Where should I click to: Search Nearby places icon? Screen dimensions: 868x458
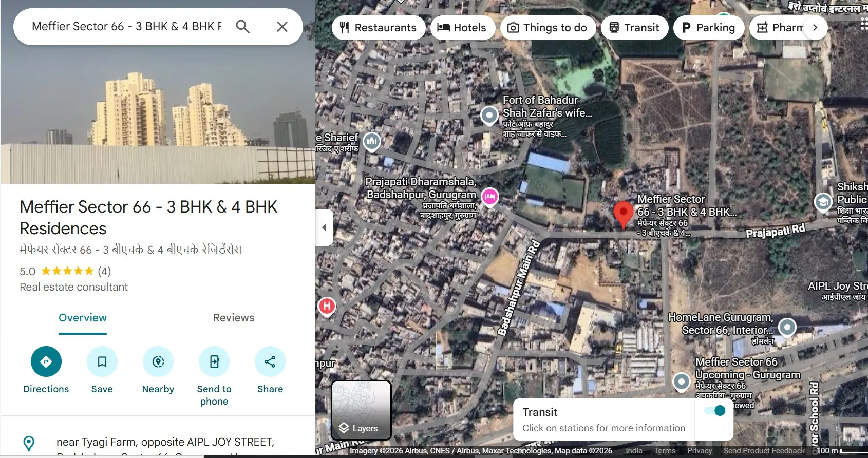click(x=158, y=361)
